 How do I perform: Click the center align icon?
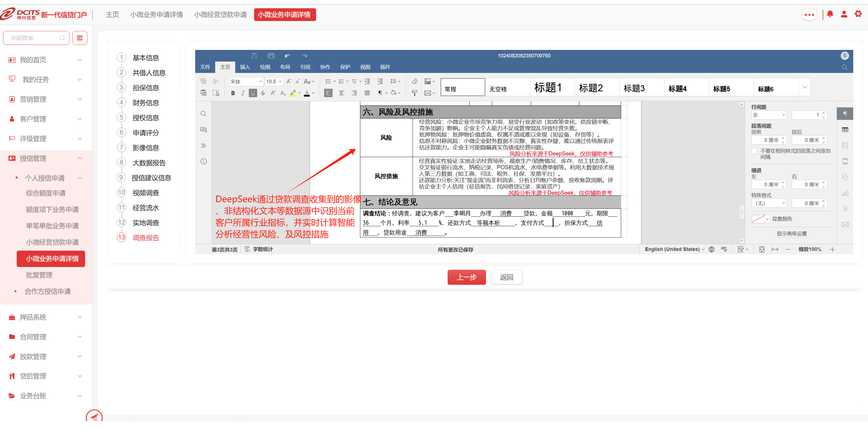click(341, 93)
